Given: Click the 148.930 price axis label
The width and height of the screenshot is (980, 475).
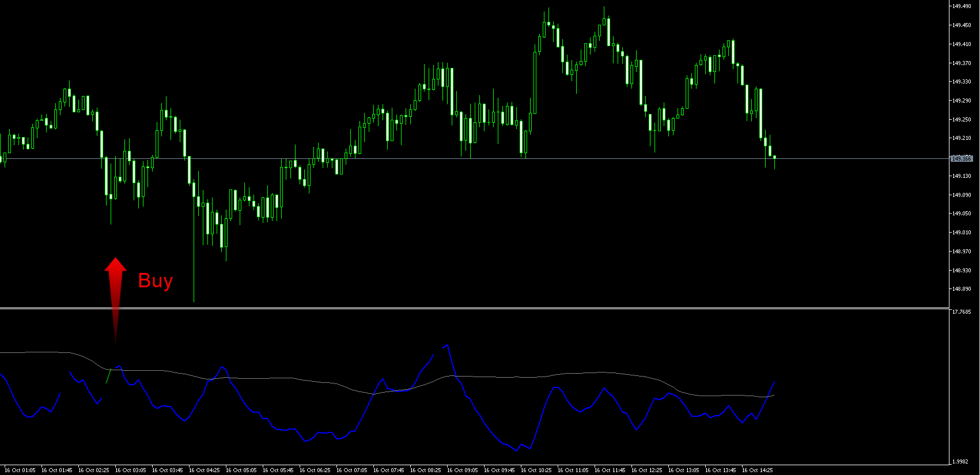Looking at the screenshot, I should (962, 271).
